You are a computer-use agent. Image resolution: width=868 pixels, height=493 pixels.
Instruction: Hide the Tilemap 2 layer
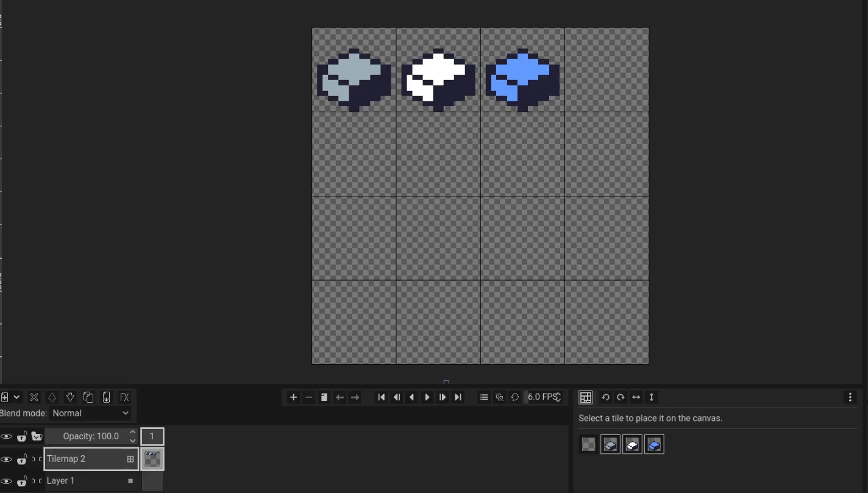6,459
